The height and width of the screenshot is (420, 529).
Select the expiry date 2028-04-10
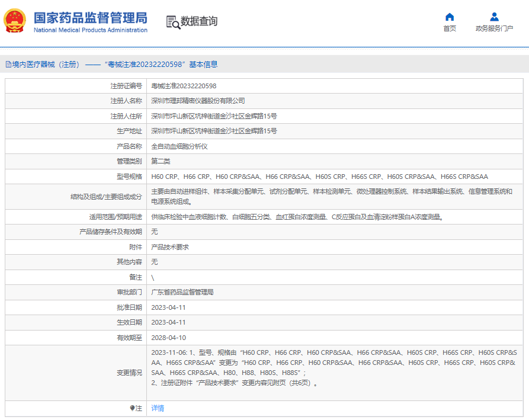pyautogui.click(x=168, y=338)
